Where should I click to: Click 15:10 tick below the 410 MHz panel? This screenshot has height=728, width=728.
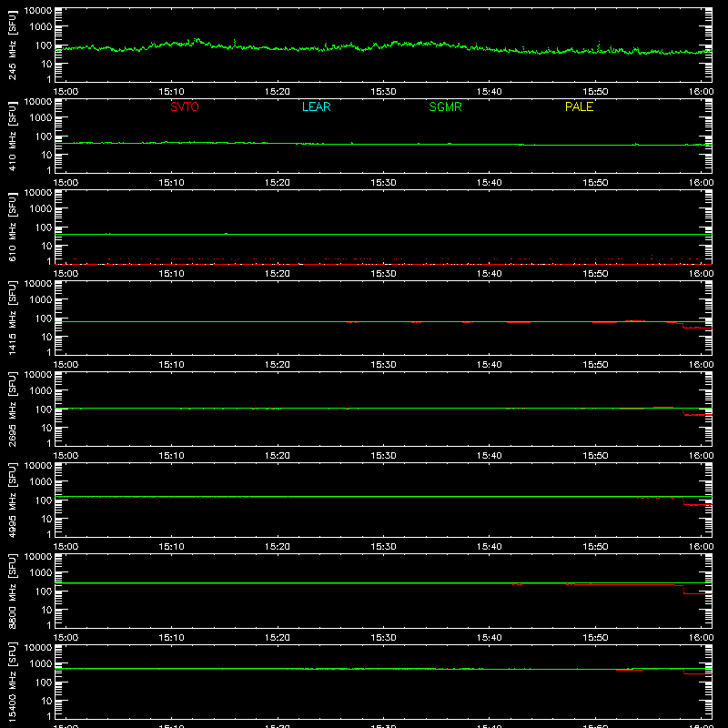(171, 183)
